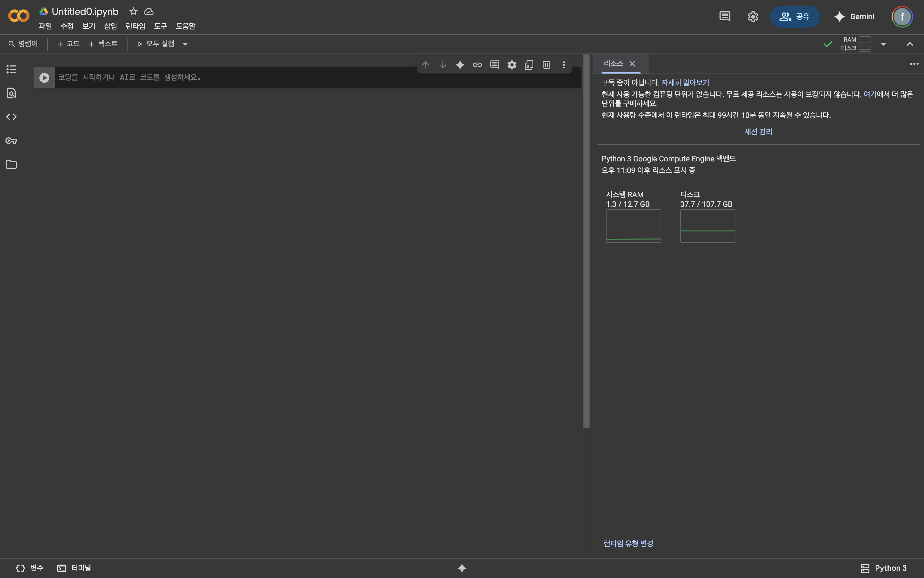Close the 리소스 tab

(632, 64)
